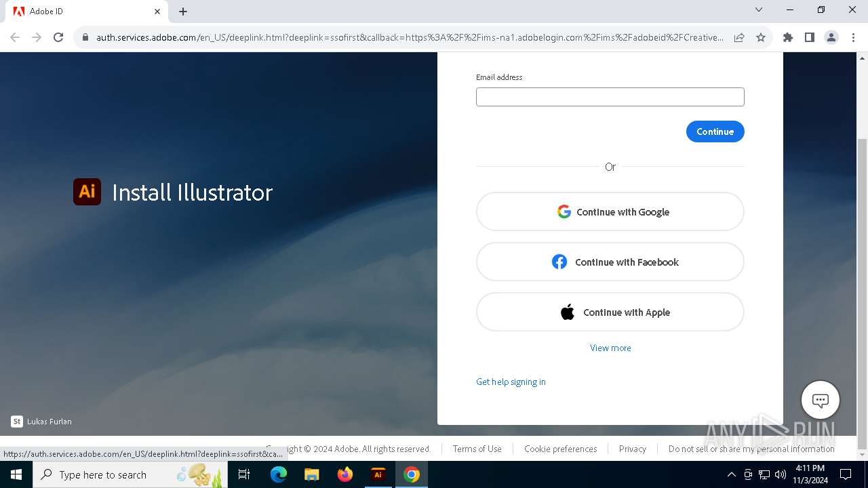
Task: Open the Chrome profile avatar
Action: coord(831,37)
